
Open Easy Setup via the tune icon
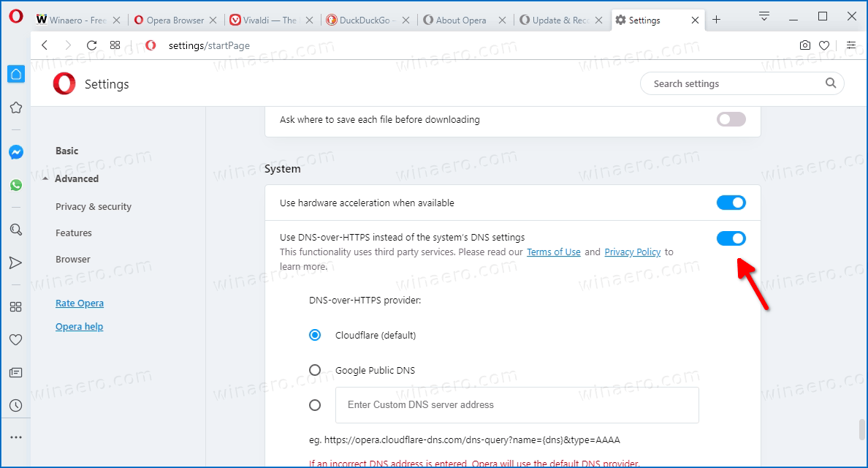[851, 45]
